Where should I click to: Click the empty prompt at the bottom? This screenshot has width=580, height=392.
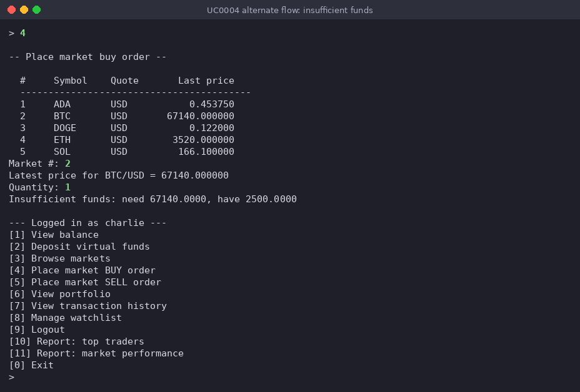click(x=11, y=377)
